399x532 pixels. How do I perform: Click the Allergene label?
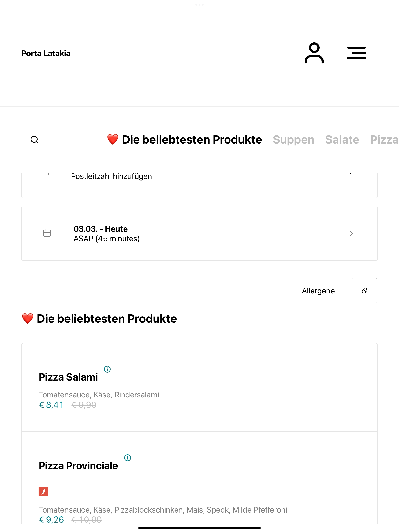click(x=318, y=291)
